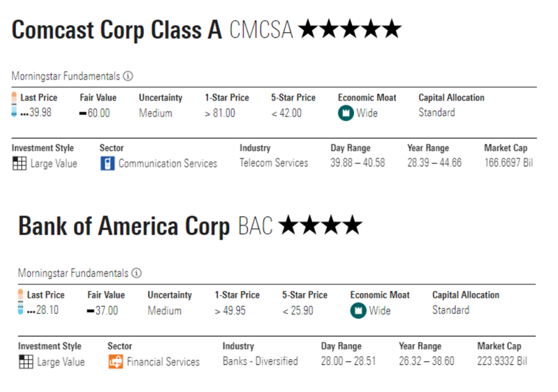This screenshot has width=558, height=392.
Task: Click the orange Financial Services sector icon
Action: tap(115, 361)
